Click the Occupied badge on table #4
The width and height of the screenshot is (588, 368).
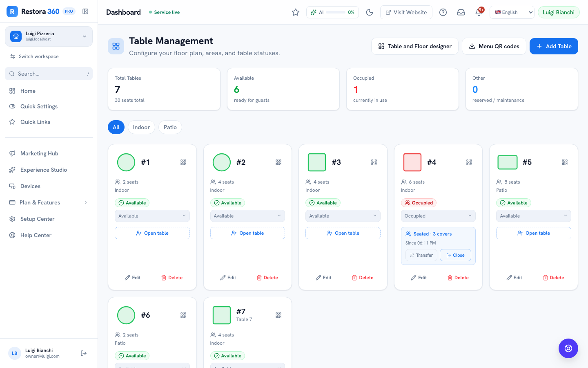(x=419, y=203)
